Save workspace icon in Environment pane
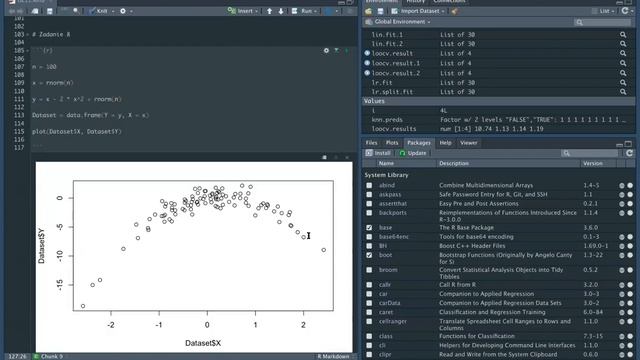The height and width of the screenshot is (360, 640). click(380, 11)
